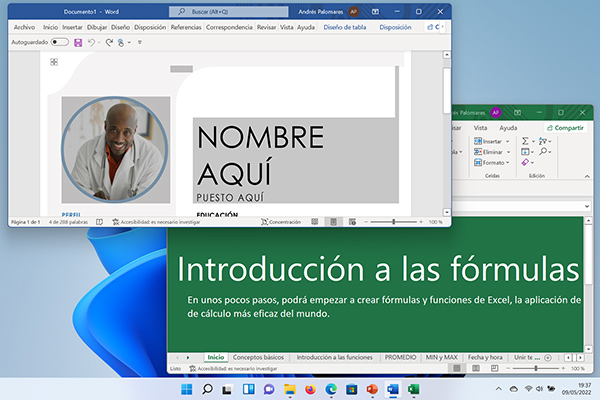Image resolution: width=600 pixels, height=400 pixels.
Task: Click Word's vertical scrollbar down arrow
Action: [x=447, y=212]
